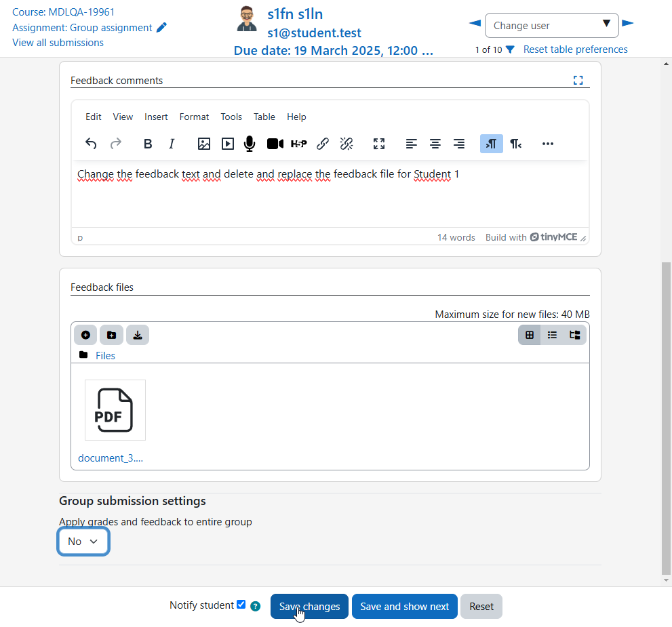Center align the text
The height and width of the screenshot is (627, 672).
435,144
